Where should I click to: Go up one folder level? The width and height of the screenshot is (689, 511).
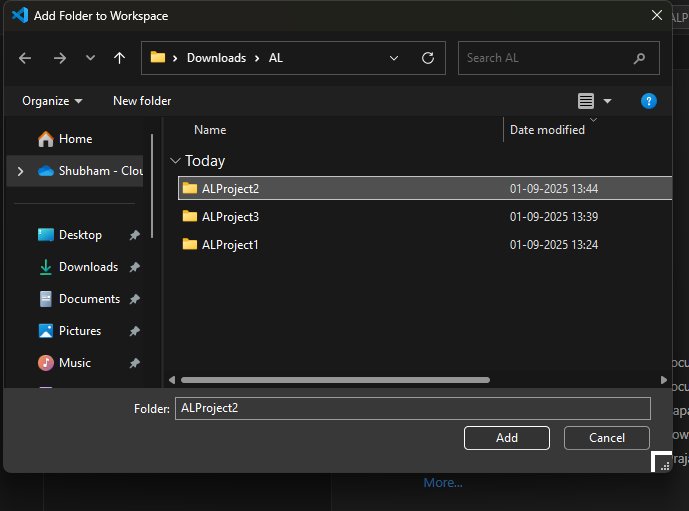(120, 58)
